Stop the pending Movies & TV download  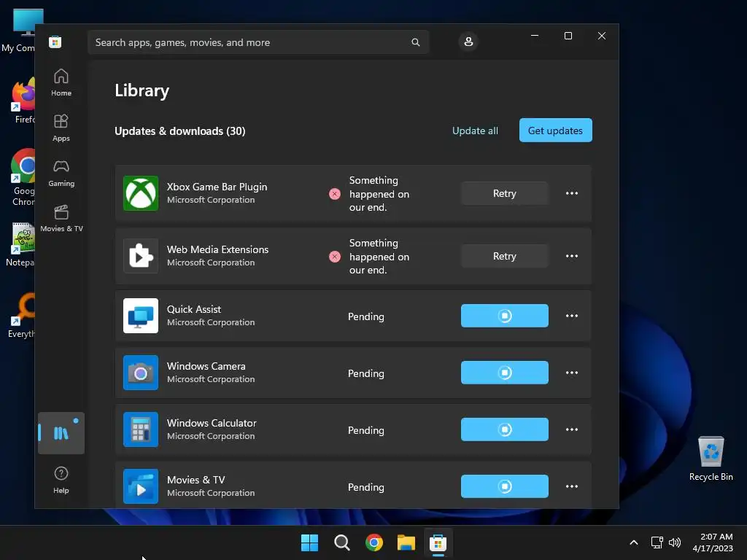pos(505,486)
